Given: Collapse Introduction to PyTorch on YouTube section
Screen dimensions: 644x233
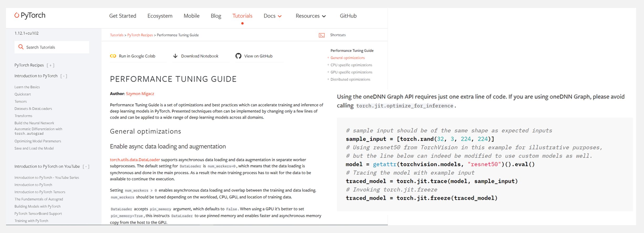Looking at the screenshot, I should click(x=86, y=166).
